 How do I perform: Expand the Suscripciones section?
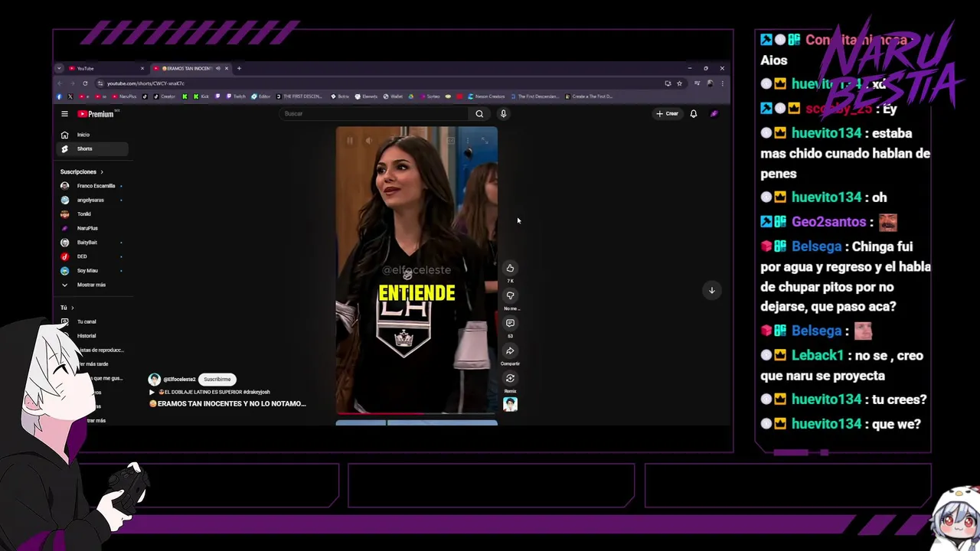coord(82,172)
